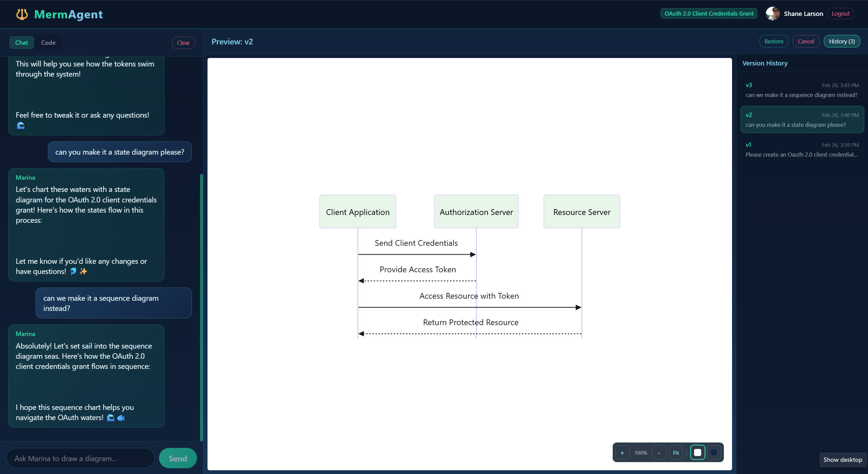
Task: Log out via the Logout button
Action: (x=841, y=14)
